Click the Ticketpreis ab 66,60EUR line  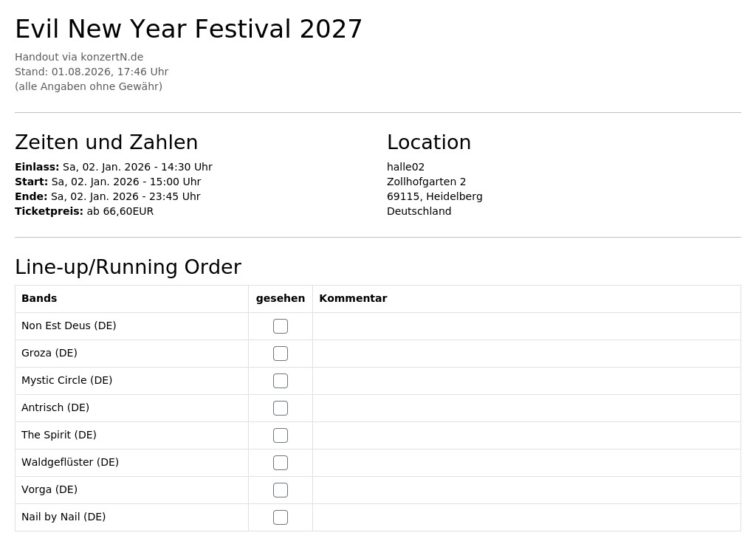(x=84, y=211)
